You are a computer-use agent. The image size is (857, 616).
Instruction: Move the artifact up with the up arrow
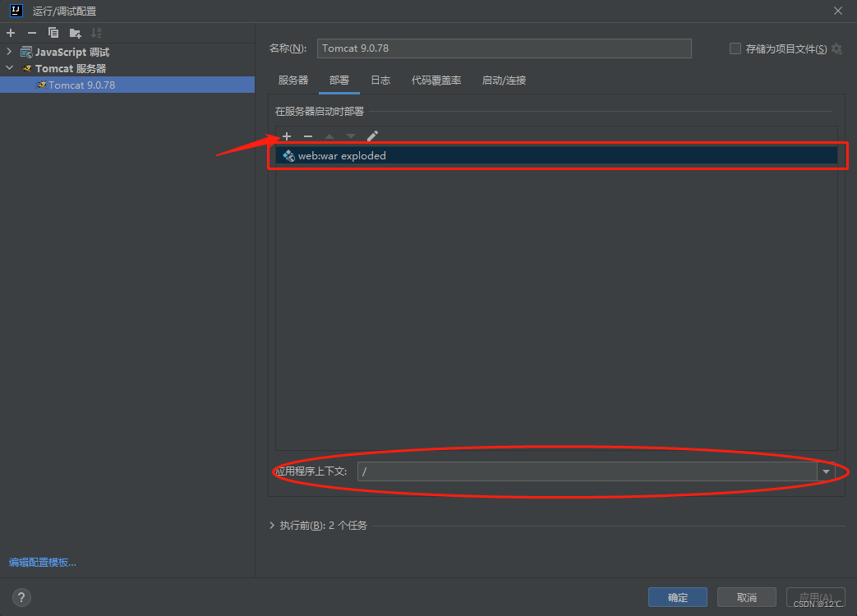tap(329, 136)
